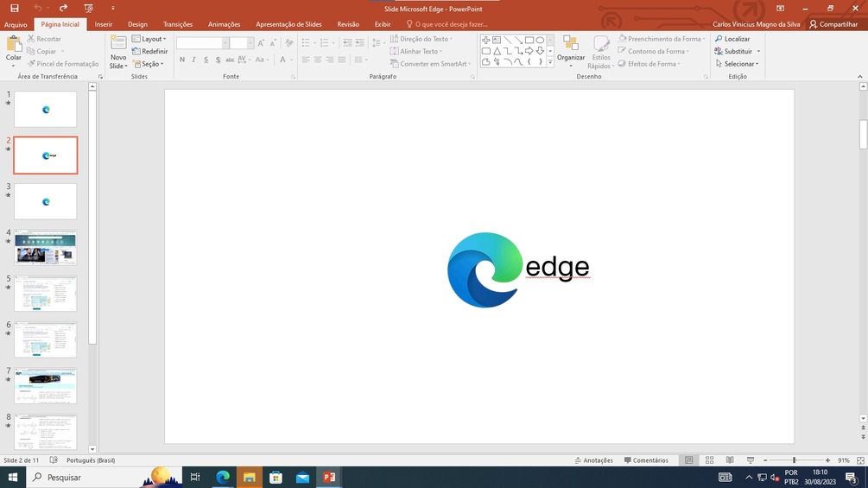Viewport: 868px width, 488px height.
Task: Click Comentários in status bar
Action: coord(646,460)
